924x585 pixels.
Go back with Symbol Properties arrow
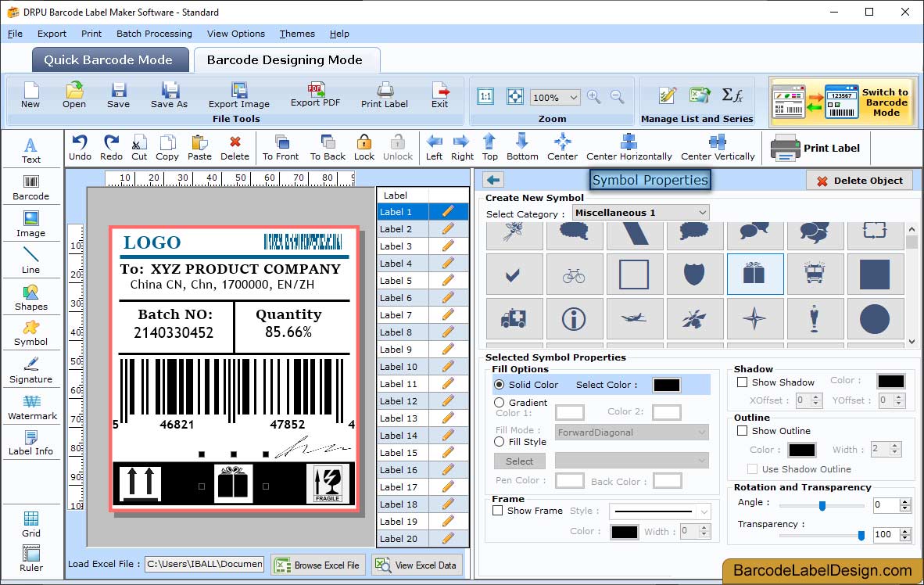tap(493, 180)
